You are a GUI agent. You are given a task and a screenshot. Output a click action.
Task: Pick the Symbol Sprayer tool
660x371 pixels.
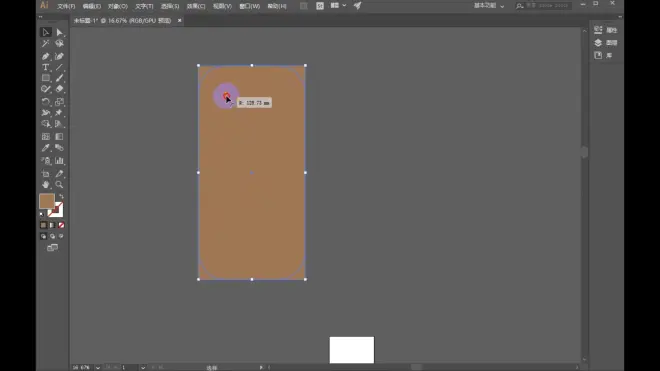(x=45, y=160)
